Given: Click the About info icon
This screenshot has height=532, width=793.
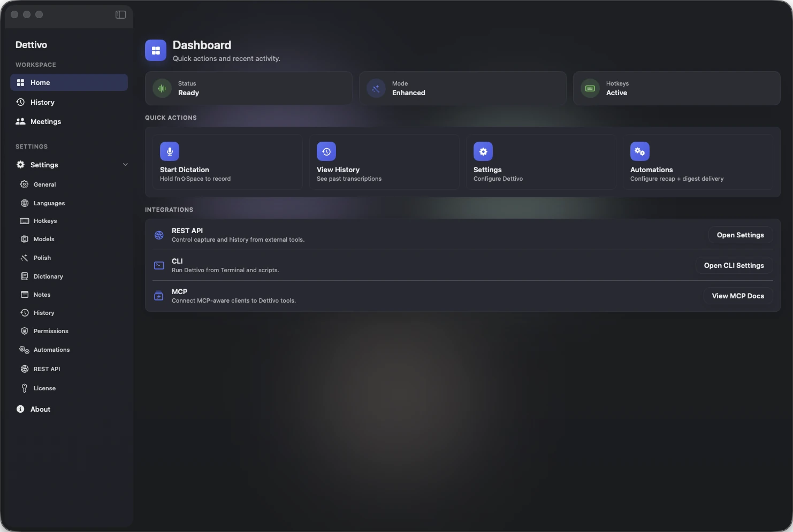Looking at the screenshot, I should 20,409.
